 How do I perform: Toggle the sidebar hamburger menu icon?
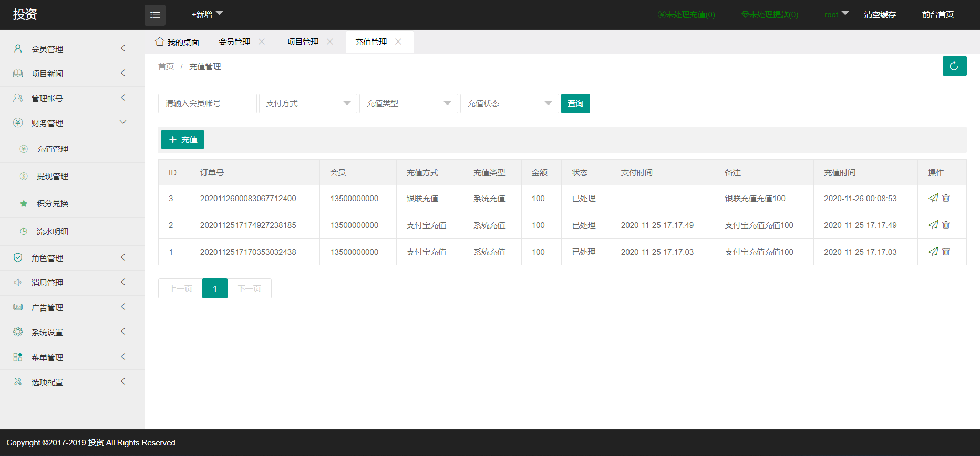coord(155,15)
